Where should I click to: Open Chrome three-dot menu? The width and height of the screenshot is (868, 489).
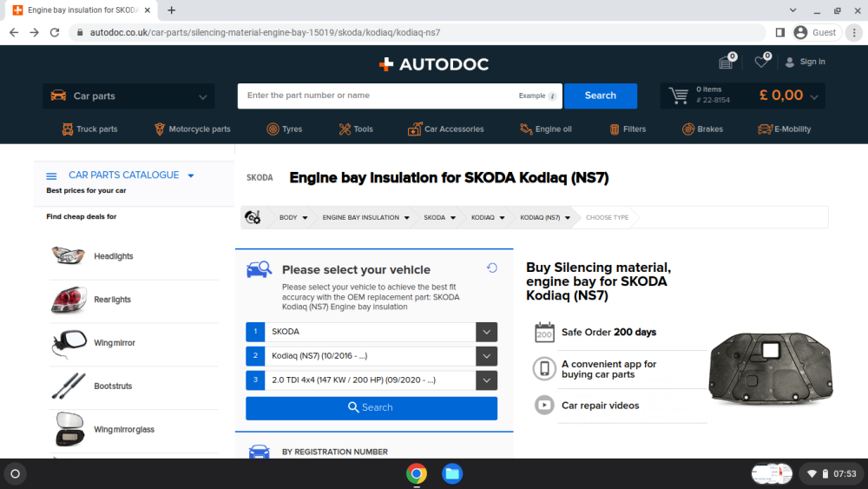pos(854,33)
